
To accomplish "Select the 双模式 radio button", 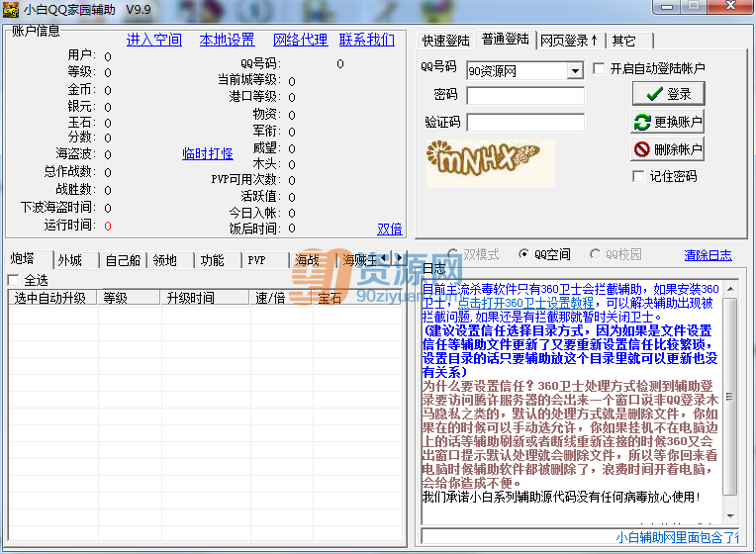I will click(452, 253).
